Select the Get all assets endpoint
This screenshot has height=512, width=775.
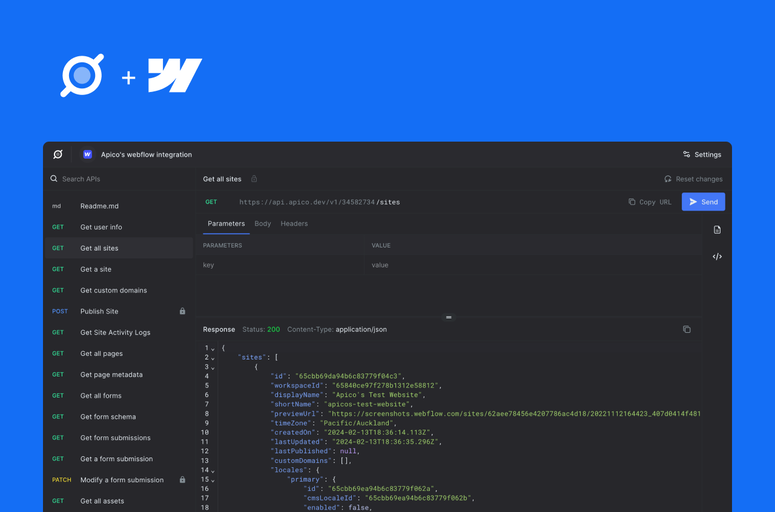(x=119, y=501)
